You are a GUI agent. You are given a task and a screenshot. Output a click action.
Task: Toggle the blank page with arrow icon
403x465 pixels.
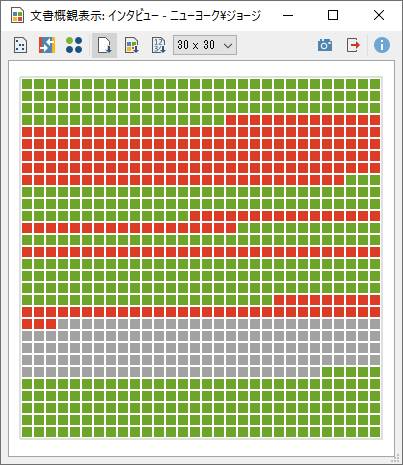(104, 45)
